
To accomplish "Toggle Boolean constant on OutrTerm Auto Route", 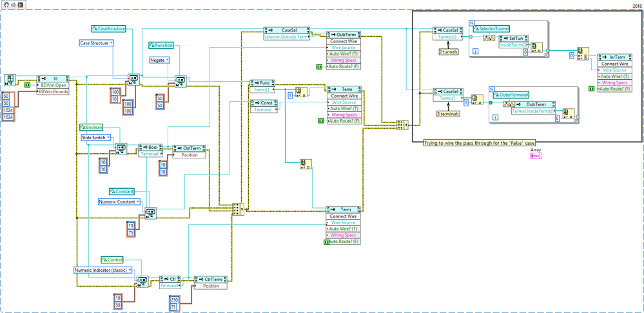I will 319,66.
